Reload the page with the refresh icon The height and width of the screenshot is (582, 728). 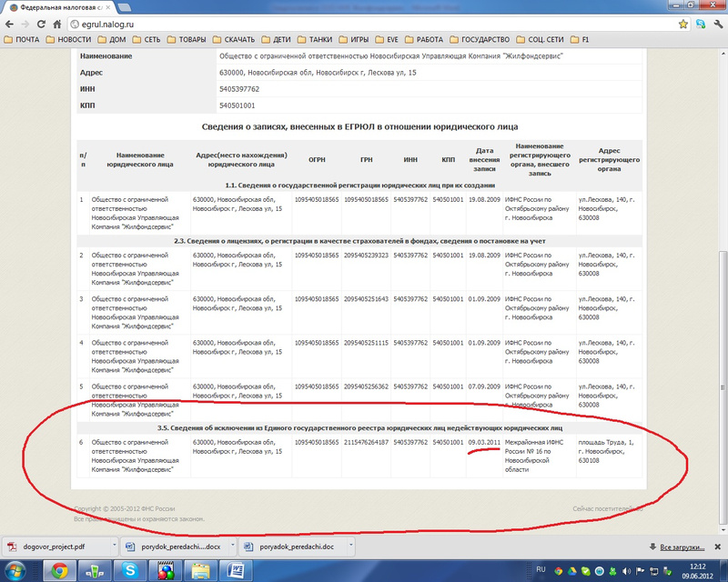coord(55,25)
